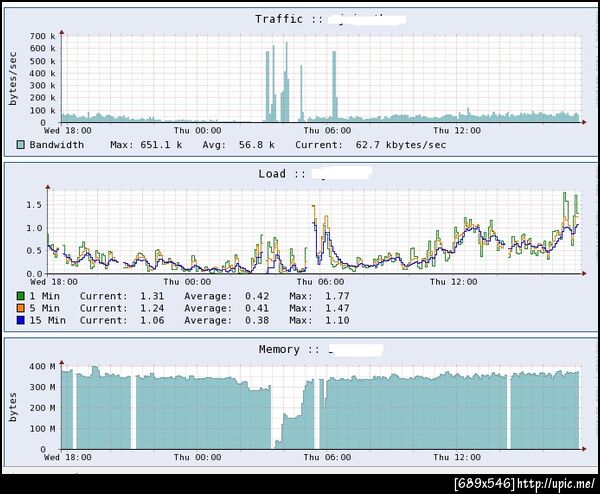Image resolution: width=600 pixels, height=494 pixels.
Task: Click 1 Min Average value 0.42
Action: (x=257, y=296)
